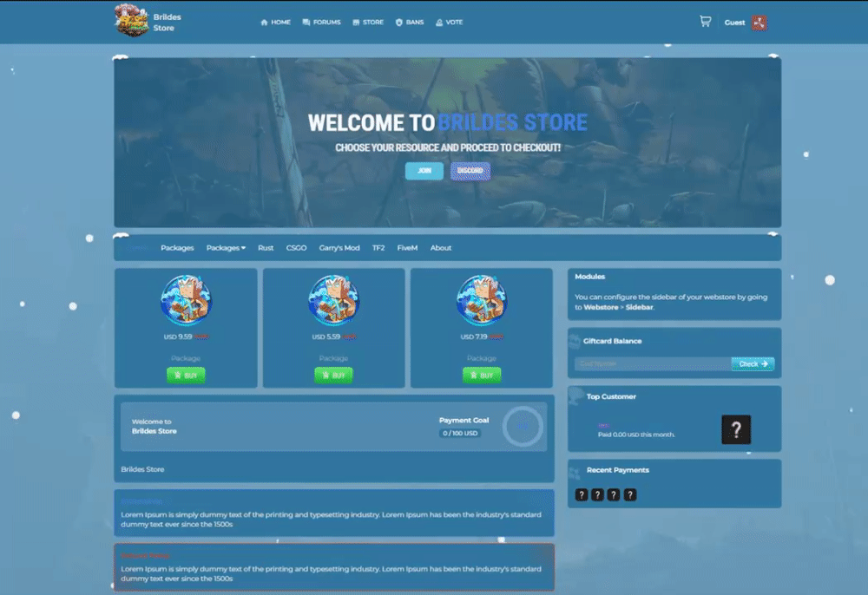Buy the USD 9.59 package
The image size is (868, 595).
coord(186,376)
